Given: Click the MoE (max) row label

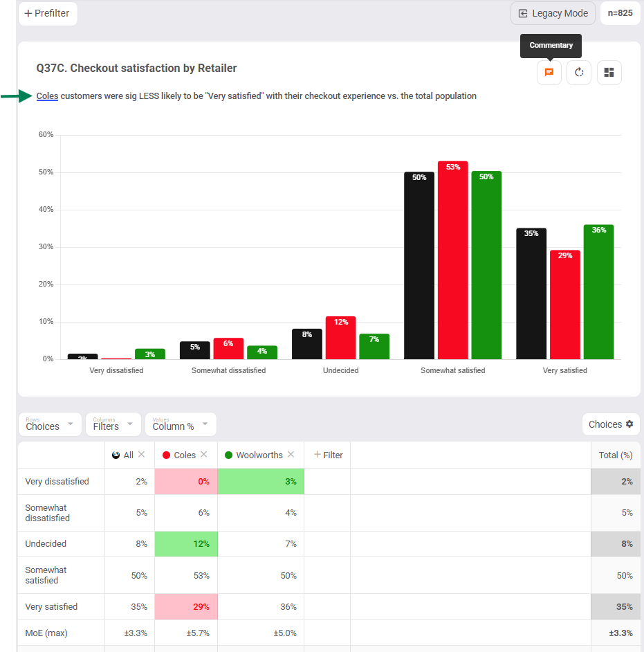Looking at the screenshot, I should coord(46,633).
